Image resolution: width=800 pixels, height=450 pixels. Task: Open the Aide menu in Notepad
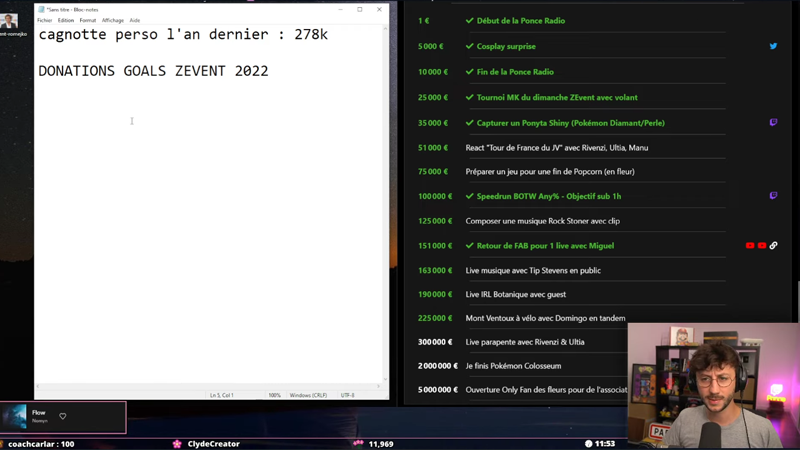click(x=135, y=20)
